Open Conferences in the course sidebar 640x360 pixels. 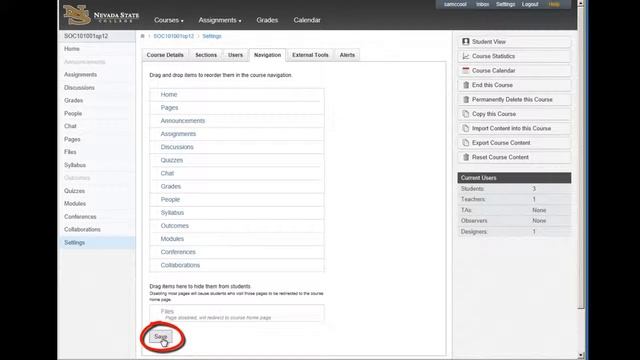(x=80, y=217)
